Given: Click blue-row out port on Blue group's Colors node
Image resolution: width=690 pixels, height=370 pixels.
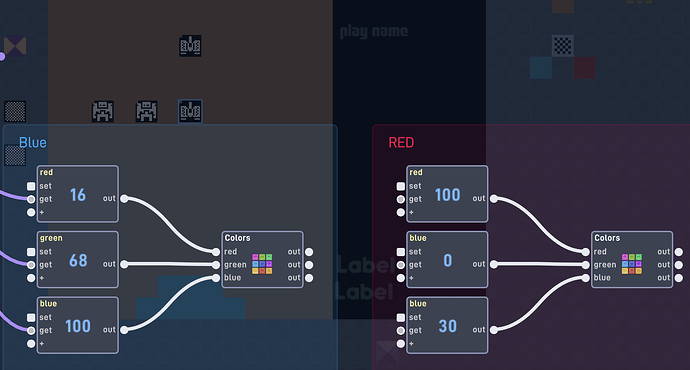Looking at the screenshot, I should (x=309, y=278).
